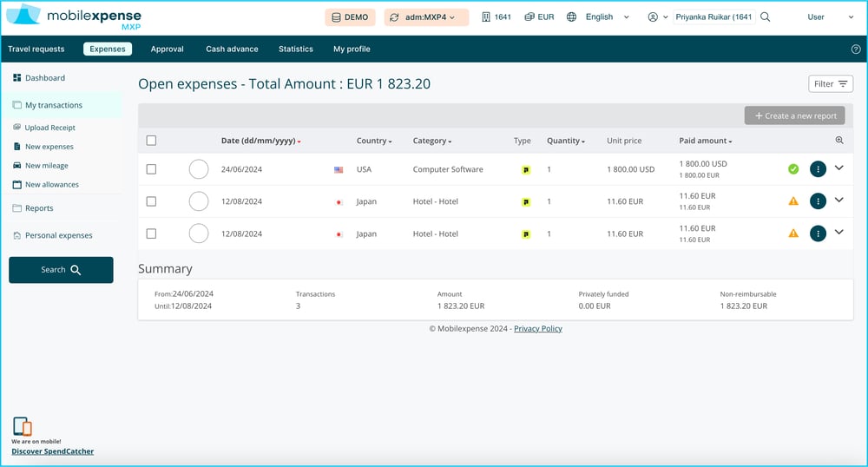Select the last Japan hotel expense checkbox
This screenshot has height=467, width=868.
pyautogui.click(x=152, y=233)
